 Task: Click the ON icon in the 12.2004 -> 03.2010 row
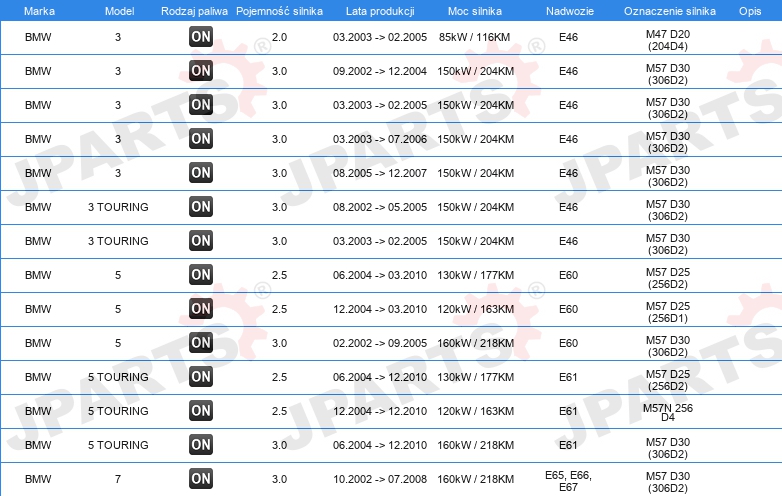(x=201, y=309)
